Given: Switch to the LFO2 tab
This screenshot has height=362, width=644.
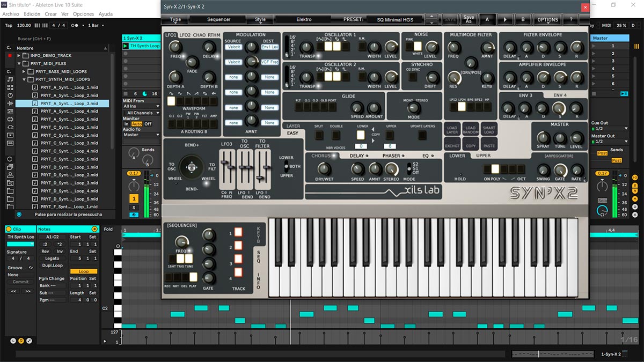Looking at the screenshot, I should pos(185,35).
